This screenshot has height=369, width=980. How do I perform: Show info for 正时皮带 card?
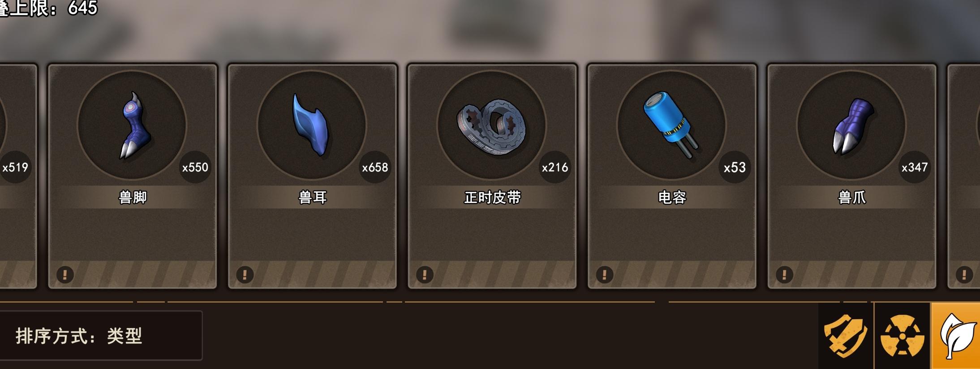pyautogui.click(x=425, y=274)
